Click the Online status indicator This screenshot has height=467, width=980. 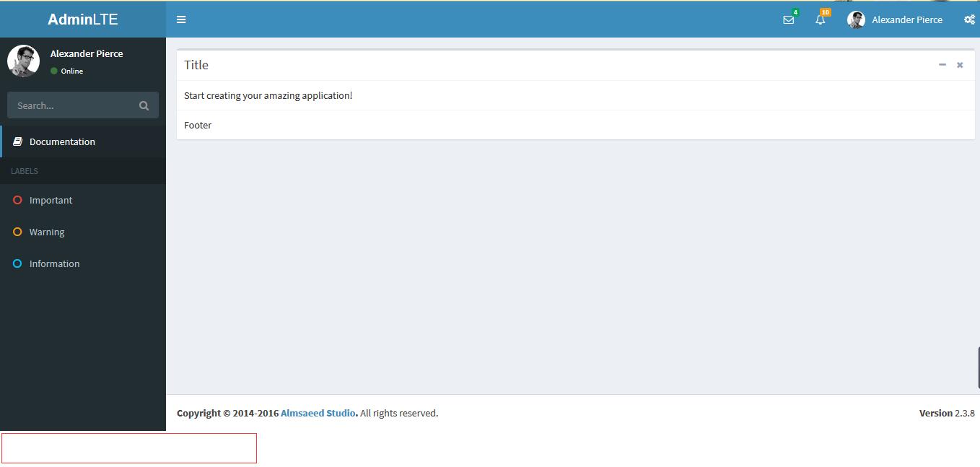pyautogui.click(x=67, y=71)
